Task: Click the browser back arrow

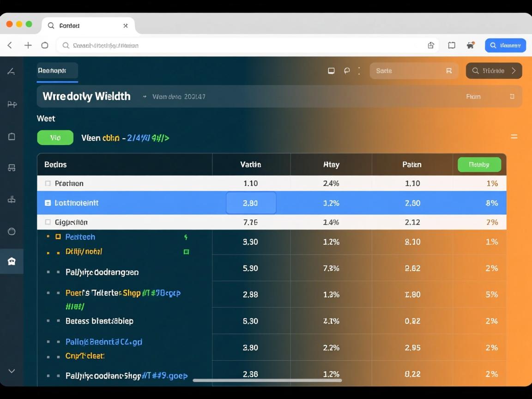Action: 10,45
